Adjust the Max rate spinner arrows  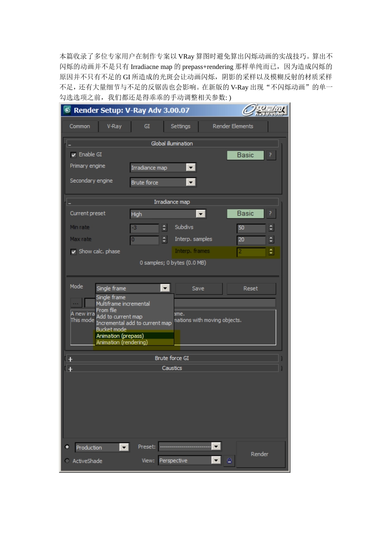tap(164, 240)
